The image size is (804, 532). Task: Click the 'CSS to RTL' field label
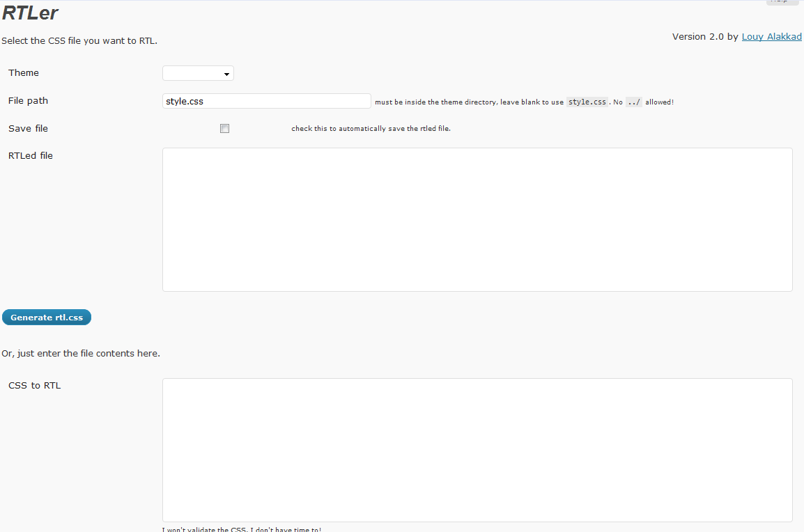35,385
